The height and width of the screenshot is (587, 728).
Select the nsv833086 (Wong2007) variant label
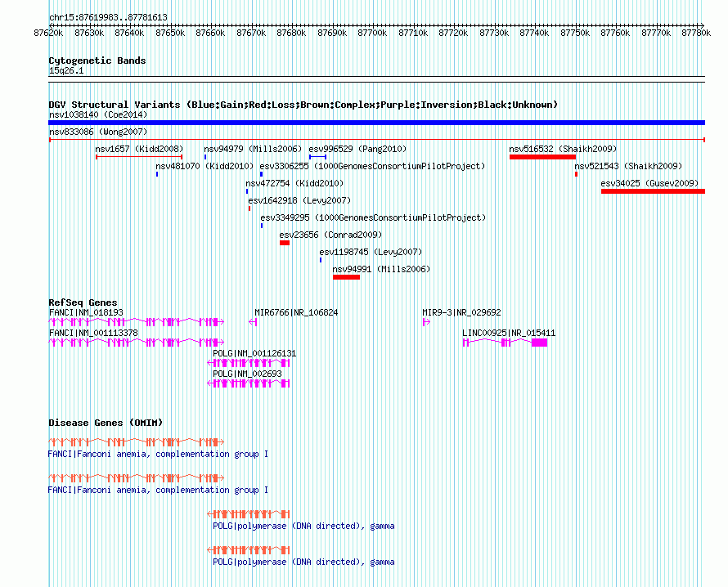98,132
